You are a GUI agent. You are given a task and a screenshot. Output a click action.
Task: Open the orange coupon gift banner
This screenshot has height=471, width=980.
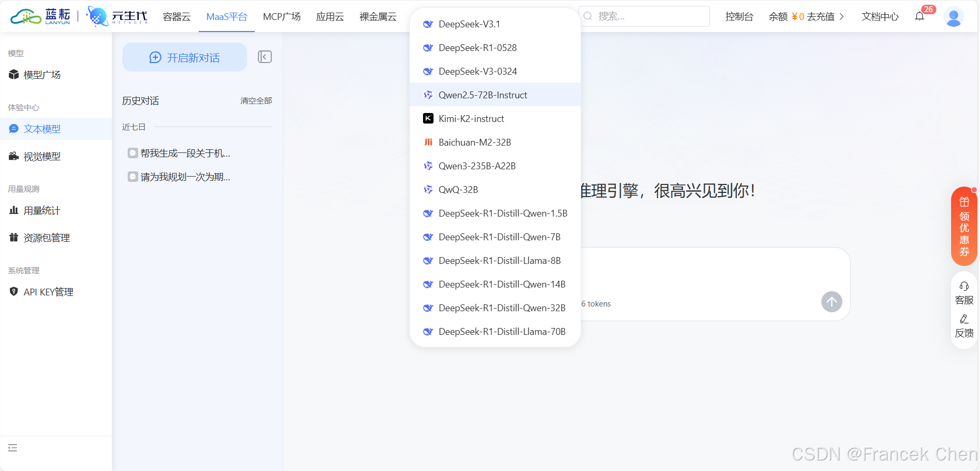pyautogui.click(x=964, y=226)
